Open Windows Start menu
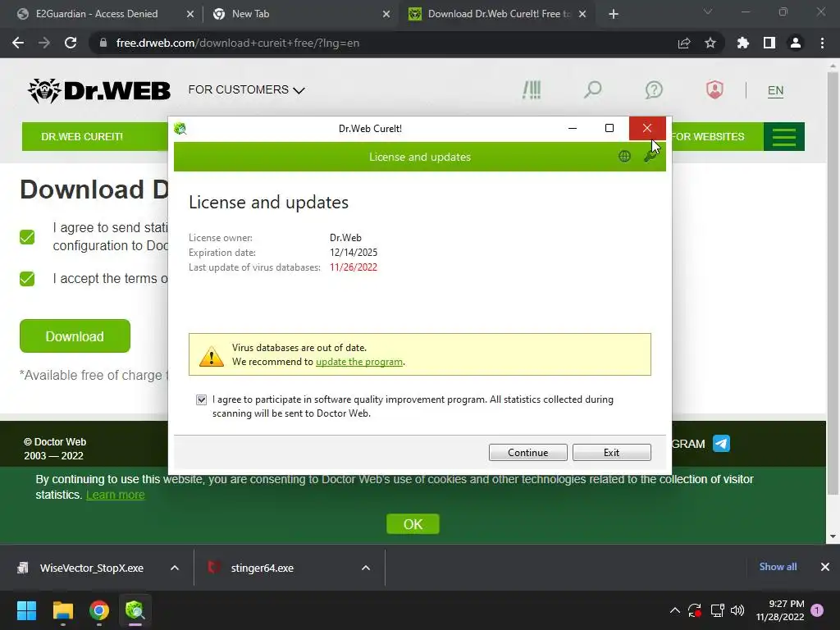Screen dimensions: 840x630 point(26,610)
